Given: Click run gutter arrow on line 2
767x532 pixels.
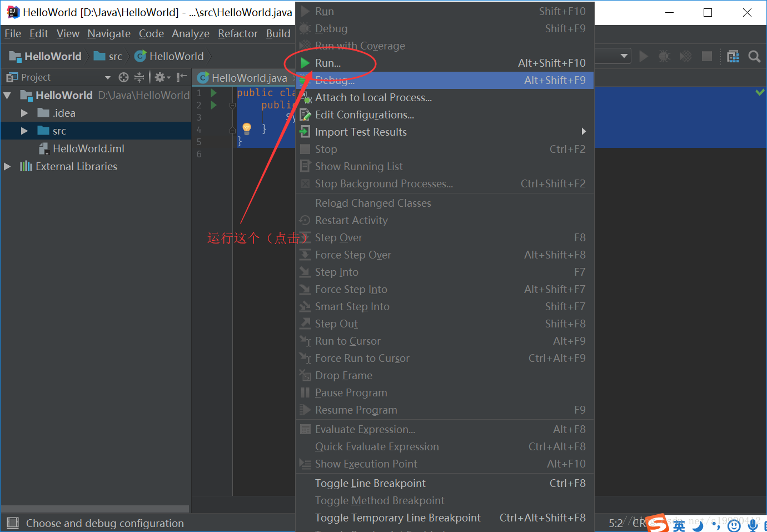Looking at the screenshot, I should (x=213, y=105).
